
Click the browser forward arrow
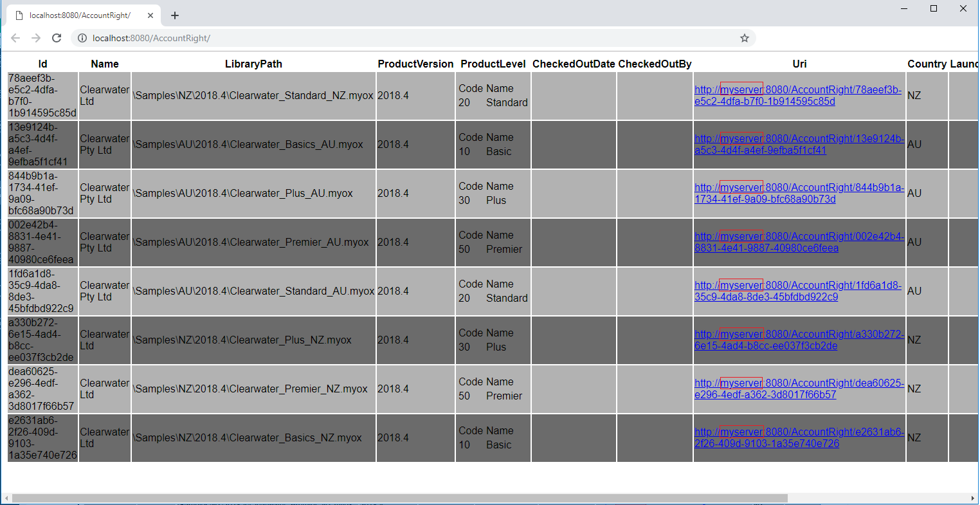tap(36, 38)
